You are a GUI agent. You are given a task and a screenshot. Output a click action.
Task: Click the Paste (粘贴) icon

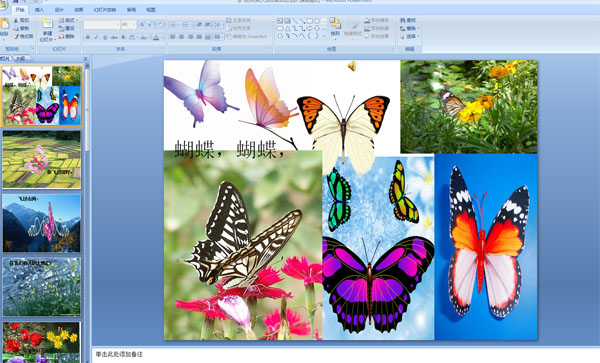(4, 24)
